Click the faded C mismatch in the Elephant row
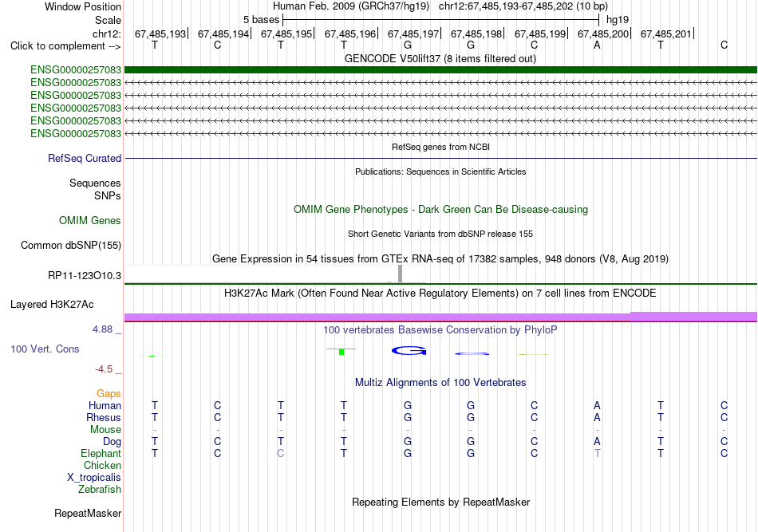Image resolution: width=758 pixels, height=532 pixels. [280, 453]
